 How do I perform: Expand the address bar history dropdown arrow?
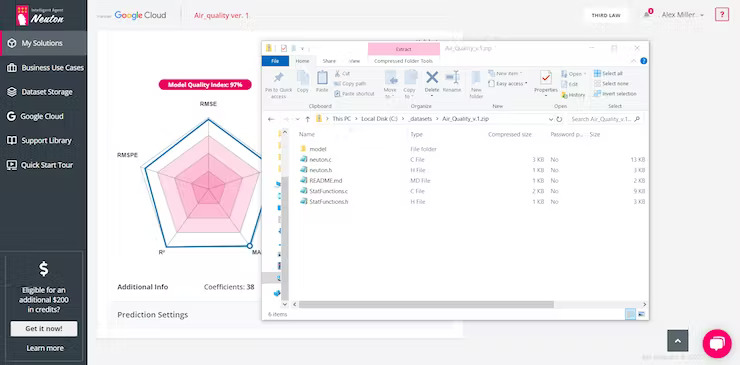tap(551, 119)
